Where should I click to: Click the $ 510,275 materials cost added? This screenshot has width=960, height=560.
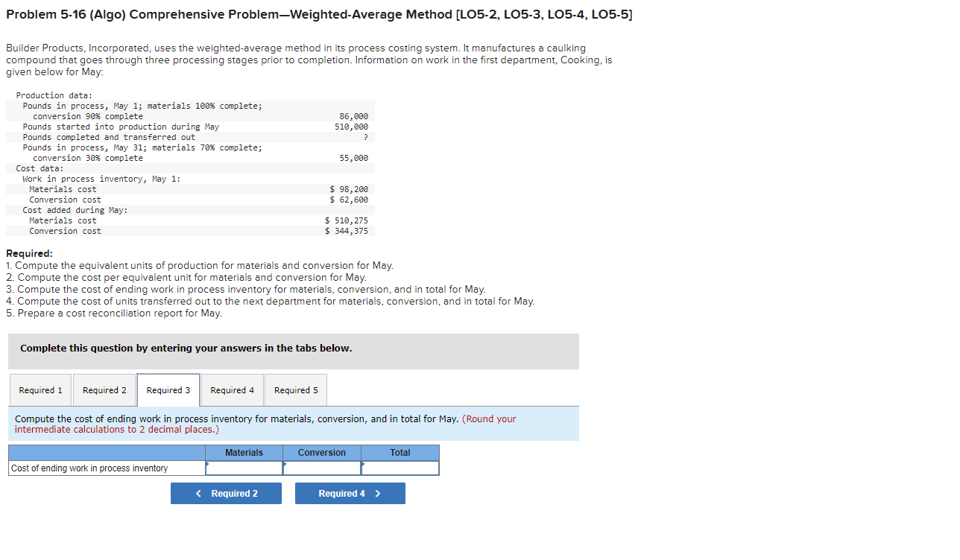(x=347, y=221)
